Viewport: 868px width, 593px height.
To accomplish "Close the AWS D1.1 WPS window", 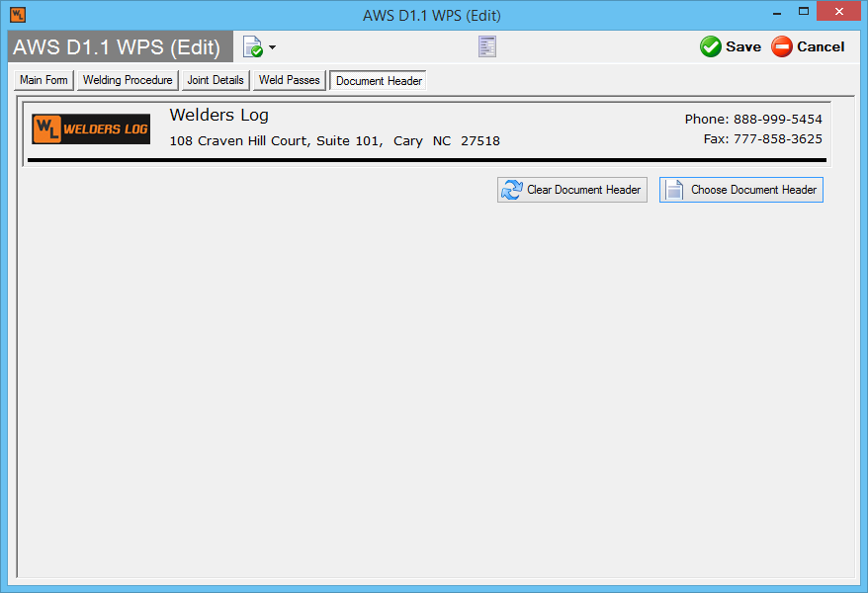I will point(839,12).
